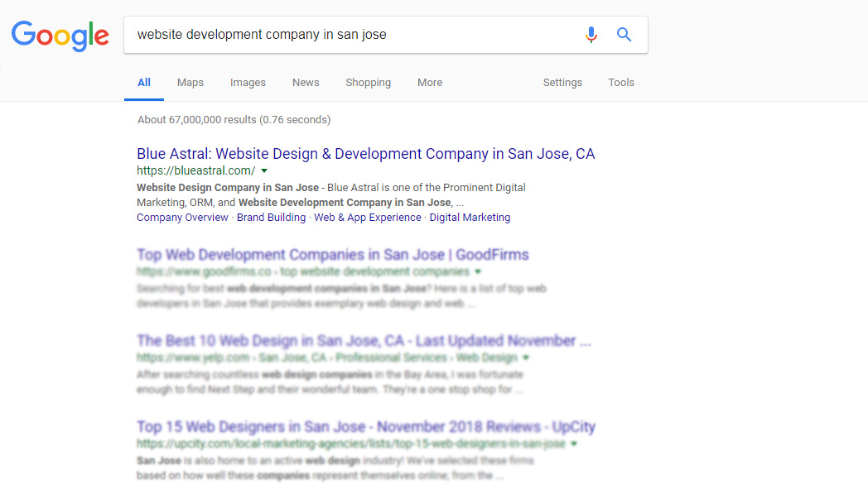This screenshot has width=868, height=489.
Task: Expand the More menu
Action: 430,83
